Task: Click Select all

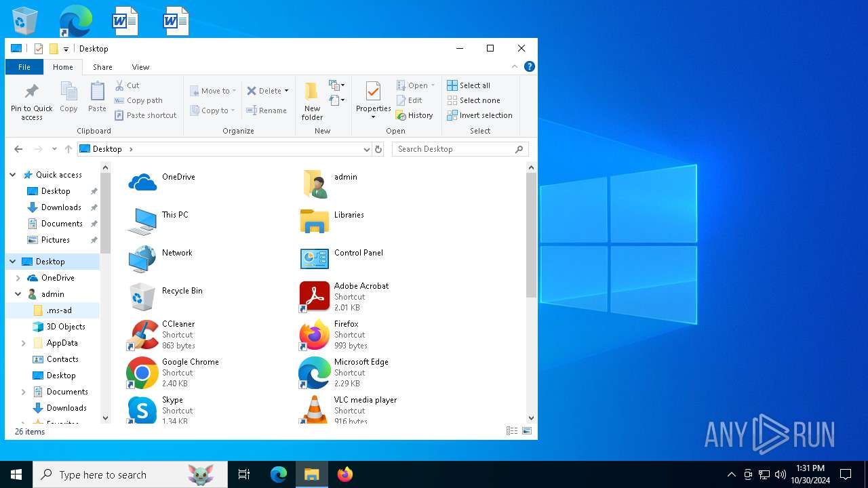Action: click(x=469, y=85)
